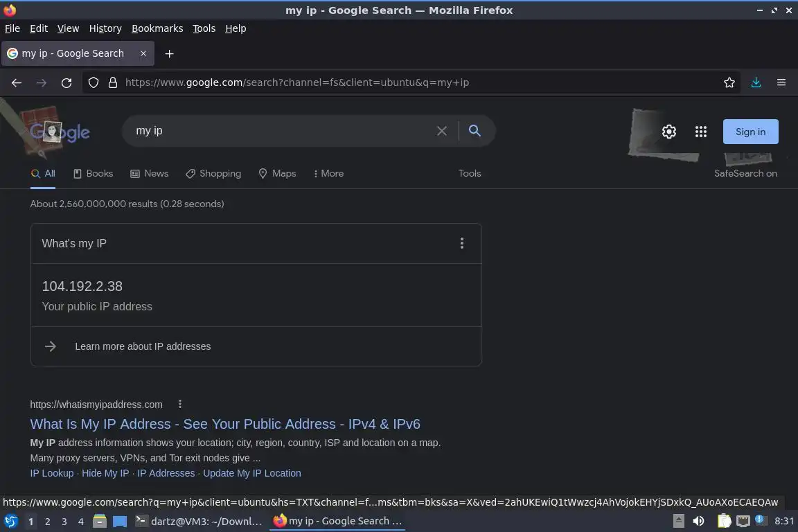Click the forward navigation arrow
The image size is (798, 532).
pyautogui.click(x=42, y=82)
